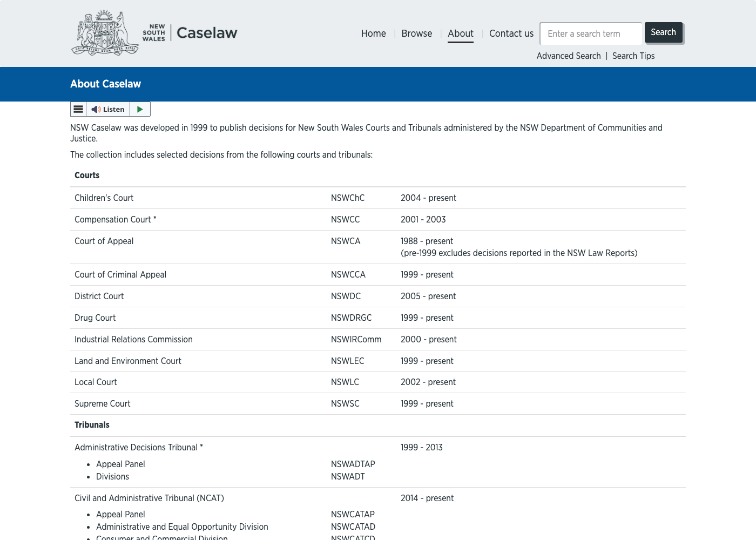Click Civil and Administrative Tribunal (NCAT) entry
Viewport: 756px width, 540px height.
149,498
